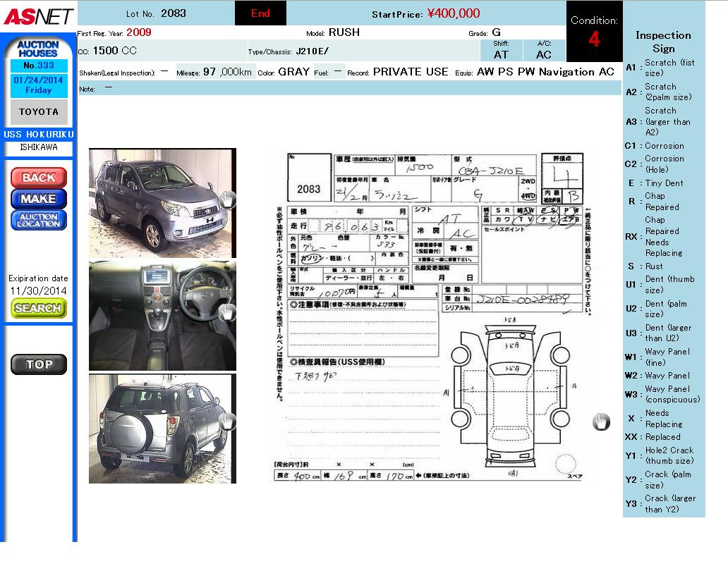Screen dimensions: 728x566
Task: Click the 01/24/2014 auction date
Action: tap(38, 85)
